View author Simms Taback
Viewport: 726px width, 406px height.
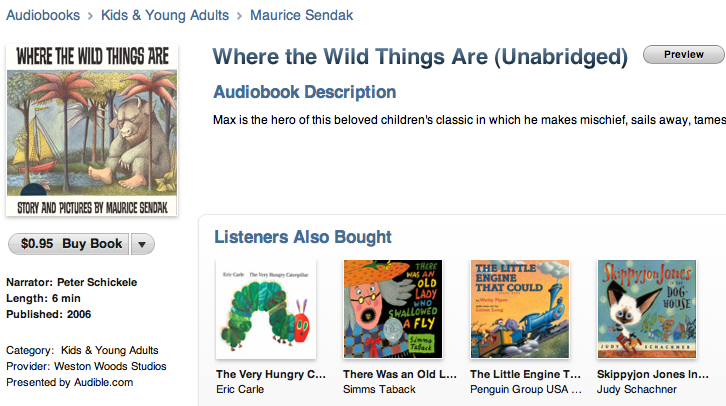point(379,389)
